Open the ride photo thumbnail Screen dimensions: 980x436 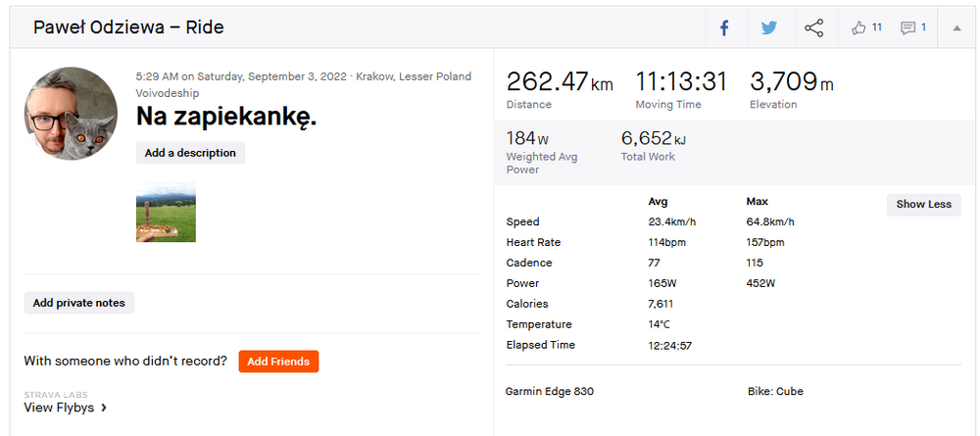(x=166, y=213)
